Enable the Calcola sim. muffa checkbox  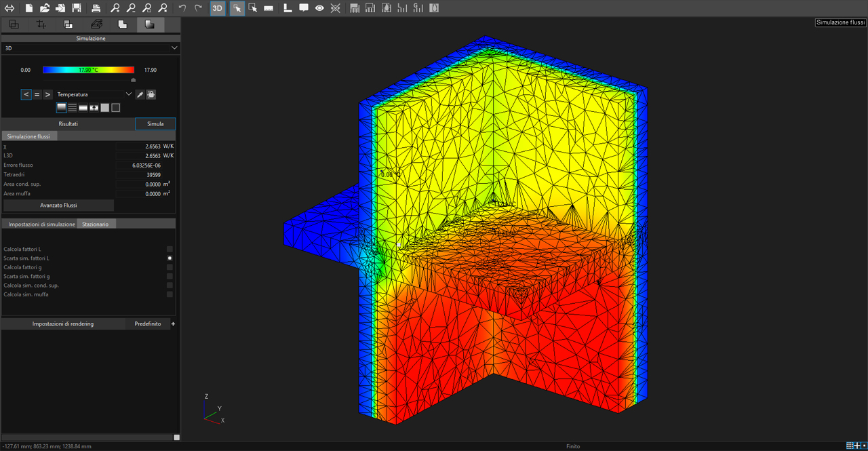170,294
